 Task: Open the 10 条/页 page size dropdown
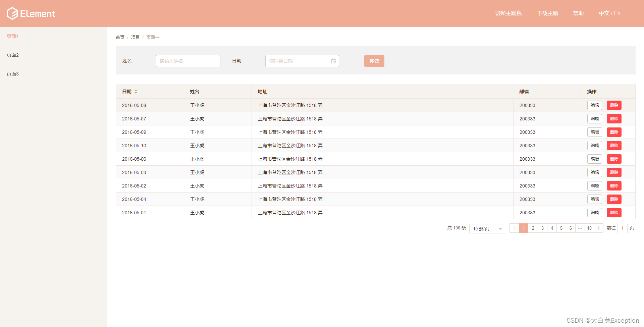point(487,228)
